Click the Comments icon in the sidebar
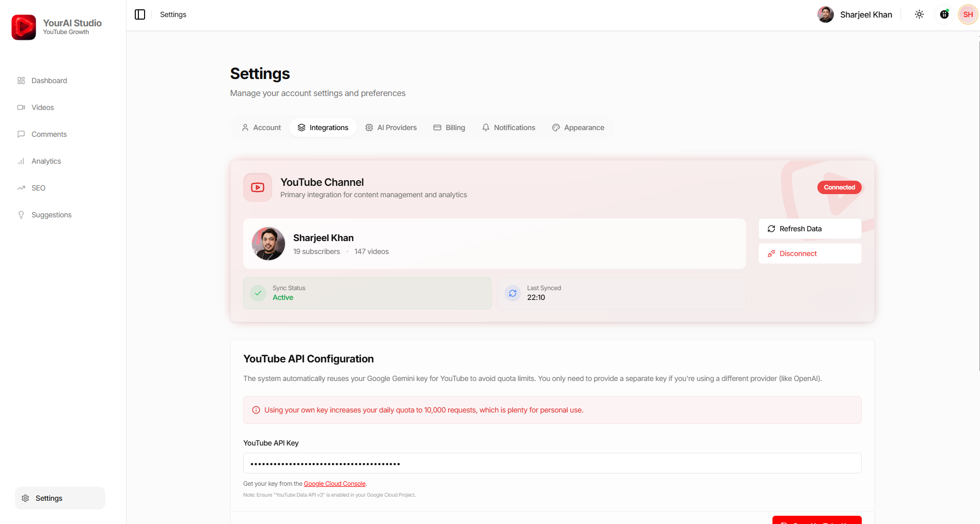980x524 pixels. (21, 134)
